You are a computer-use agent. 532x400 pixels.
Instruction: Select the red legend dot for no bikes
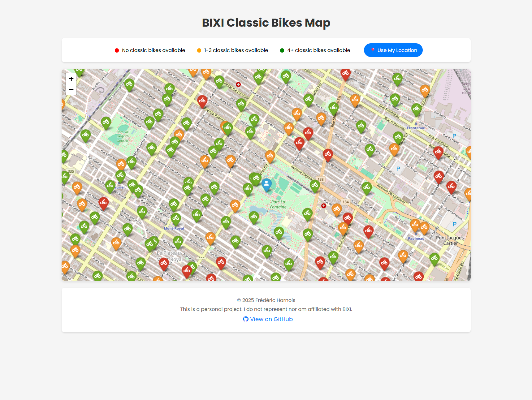point(117,50)
